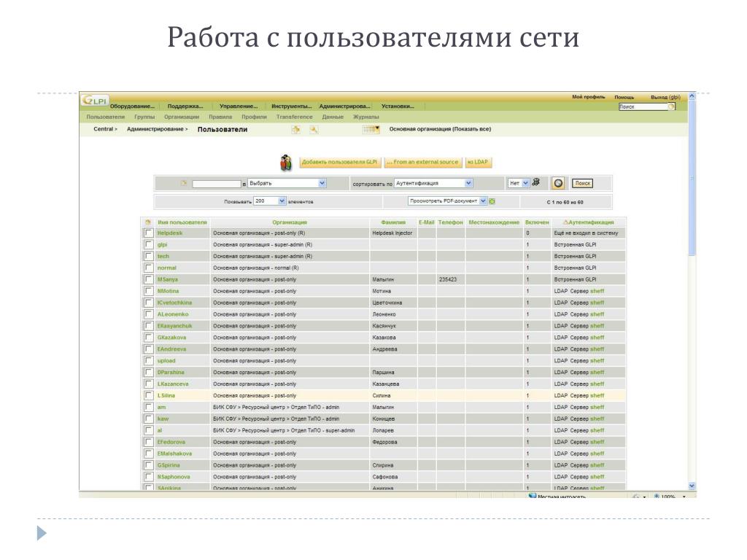The image size is (747, 560).
Task: Click the From an external source button
Action: coord(423,163)
